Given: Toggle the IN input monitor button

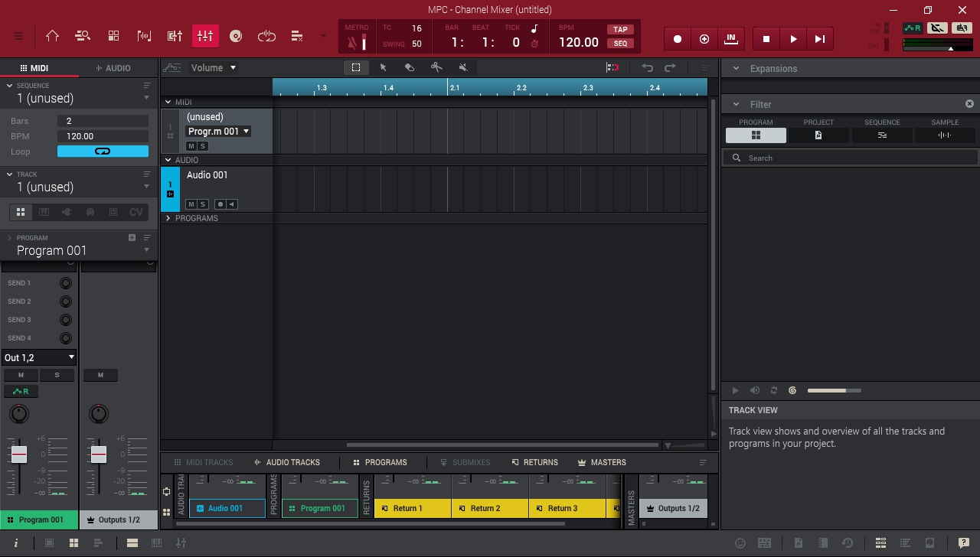Looking at the screenshot, I should coord(731,39).
